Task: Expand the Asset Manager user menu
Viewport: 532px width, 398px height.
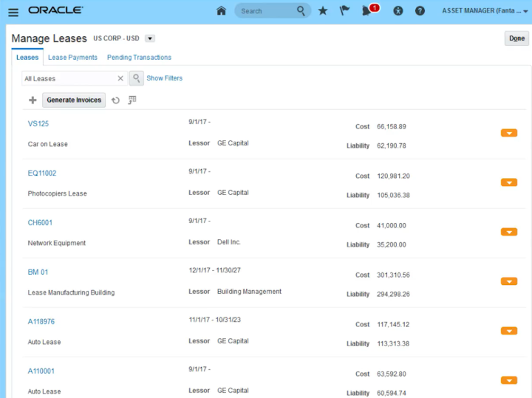Action: pos(485,11)
